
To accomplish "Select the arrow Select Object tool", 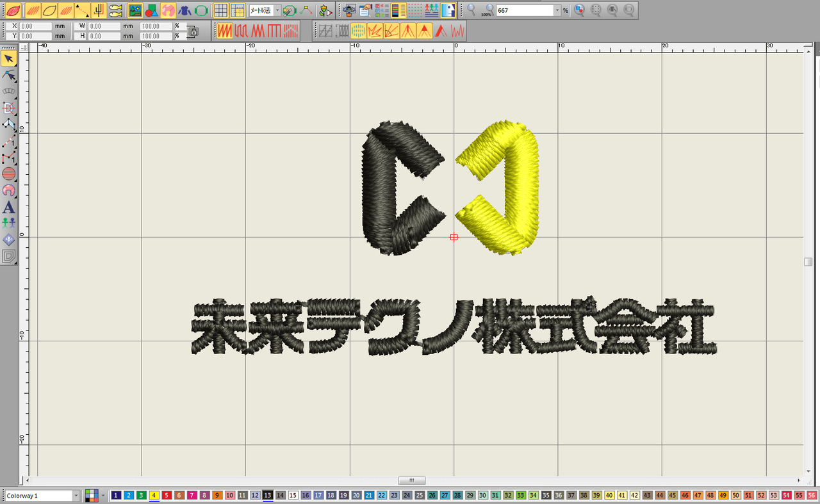I will click(x=9, y=59).
